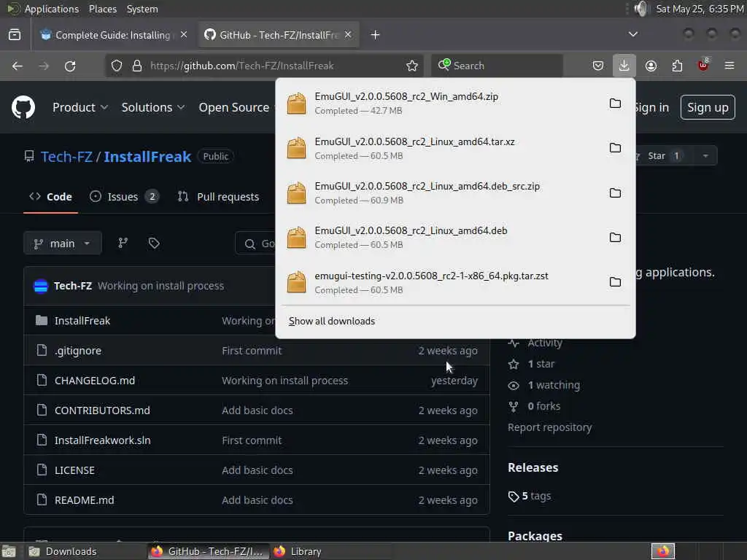
Task: Open a new browser tab
Action: (376, 35)
